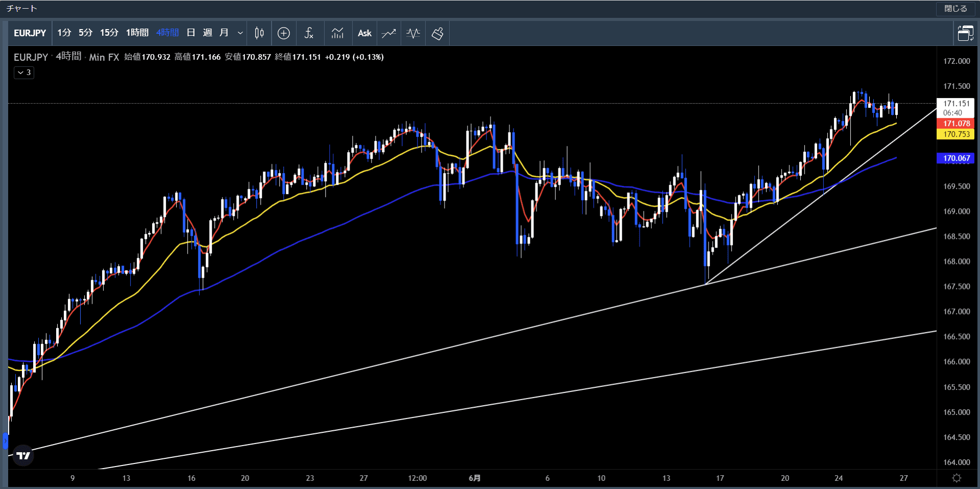Click the 閉じる close button
This screenshot has width=980, height=489.
tap(955, 9)
